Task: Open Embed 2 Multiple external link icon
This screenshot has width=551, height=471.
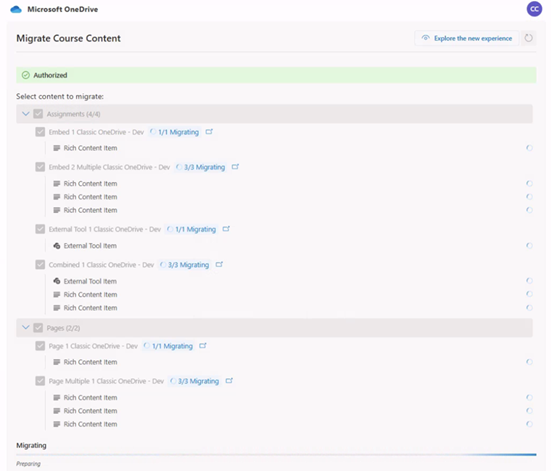Action: (x=235, y=167)
